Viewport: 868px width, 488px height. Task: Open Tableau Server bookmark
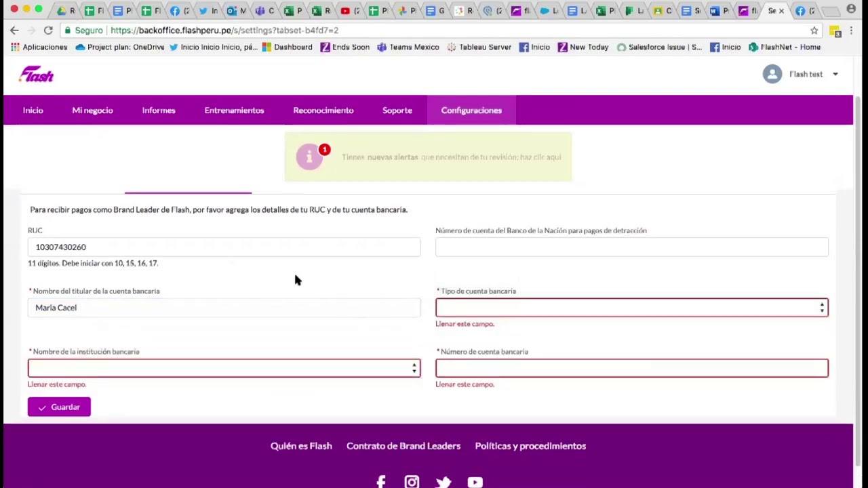[x=479, y=47]
